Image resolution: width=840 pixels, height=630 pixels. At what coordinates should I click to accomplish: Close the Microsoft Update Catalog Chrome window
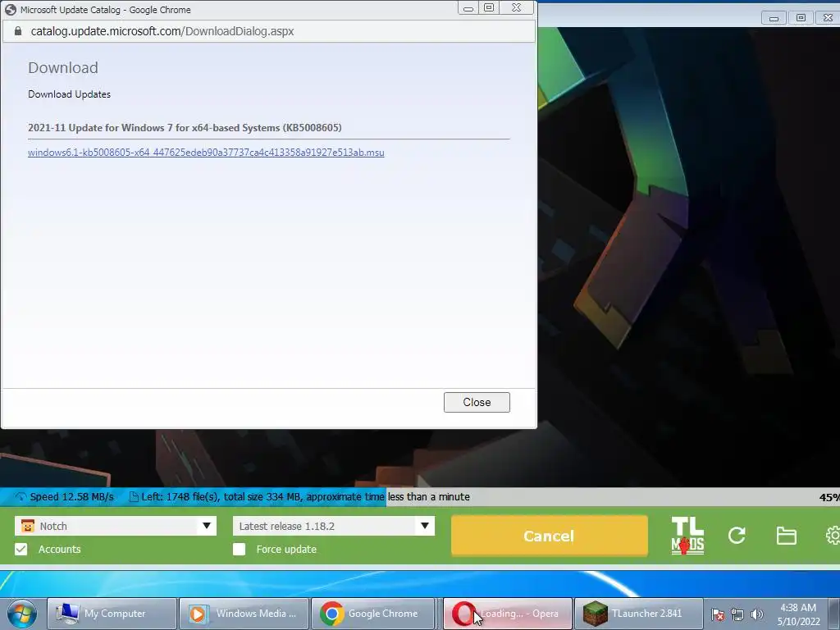(517, 8)
